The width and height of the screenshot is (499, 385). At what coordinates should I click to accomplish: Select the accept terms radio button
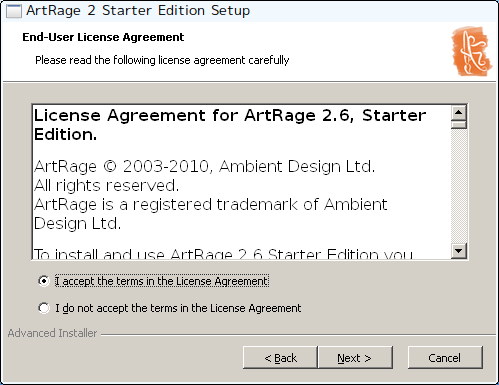pos(44,281)
